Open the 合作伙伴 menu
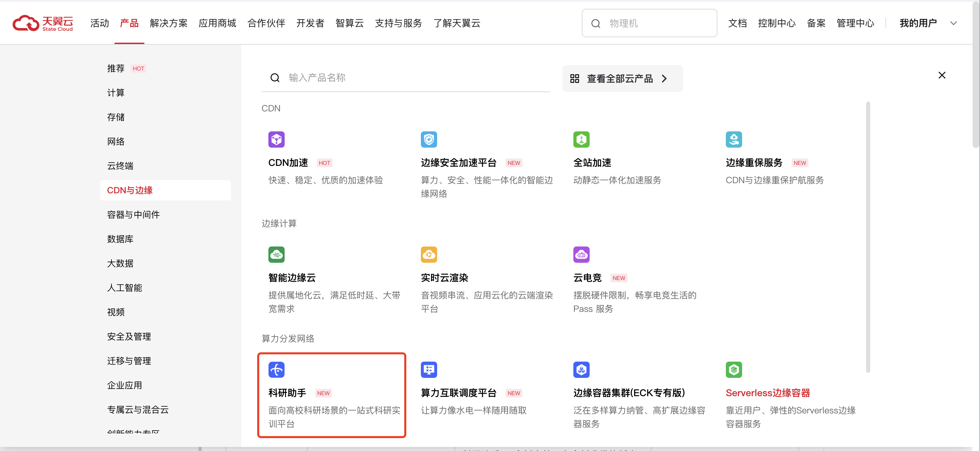This screenshot has height=451, width=980. pyautogui.click(x=266, y=23)
